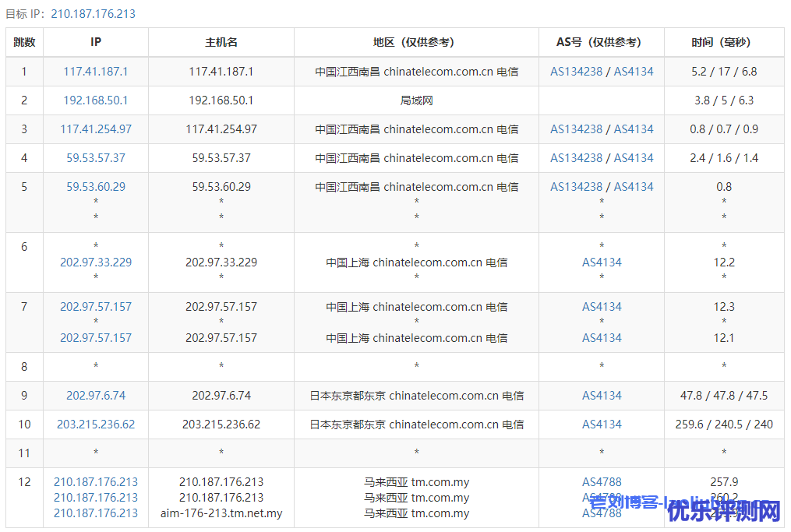Click the AS4134 link in hop 10 row
The width and height of the screenshot is (791, 532).
[602, 425]
